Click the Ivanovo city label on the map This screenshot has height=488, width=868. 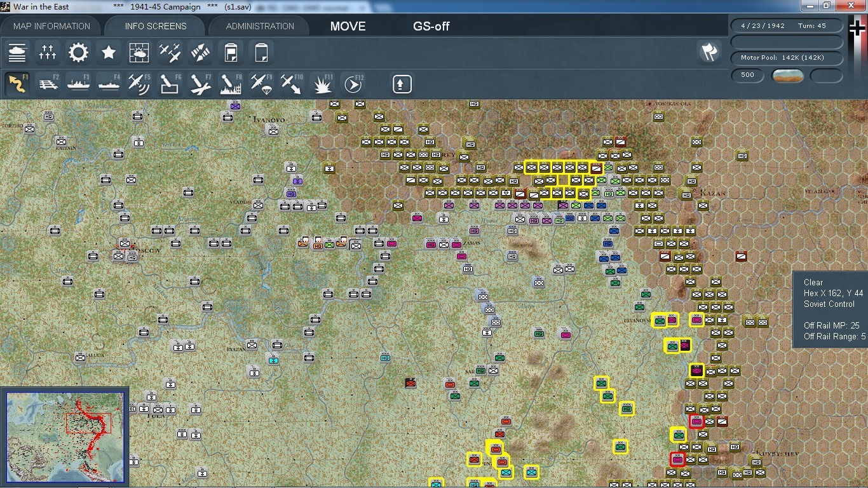click(269, 119)
